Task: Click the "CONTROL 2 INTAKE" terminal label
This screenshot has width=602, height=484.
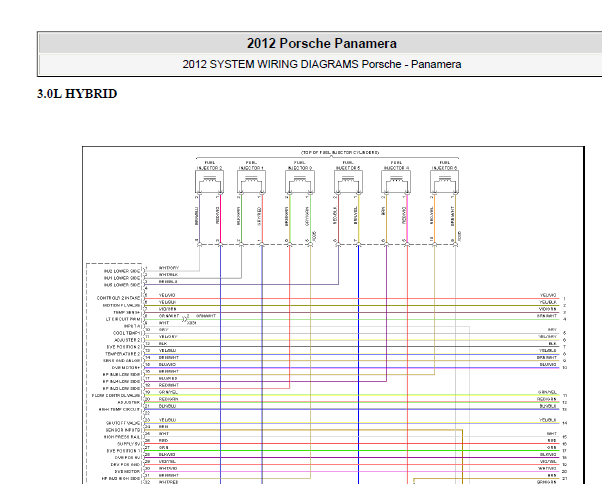Action: pos(119,298)
